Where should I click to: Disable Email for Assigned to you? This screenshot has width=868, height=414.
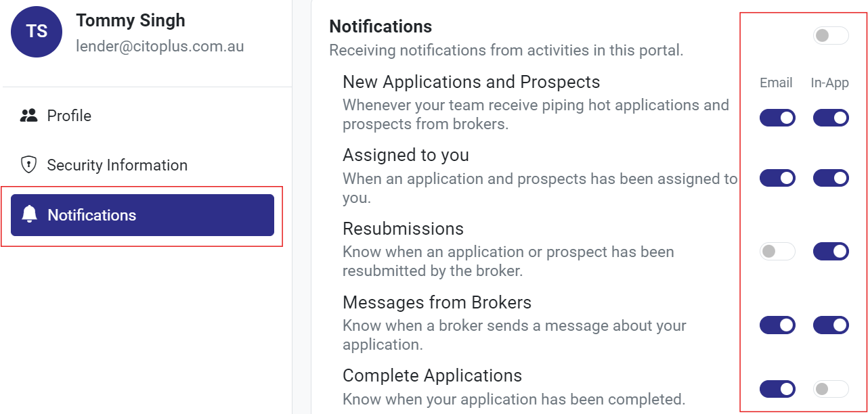(x=777, y=179)
